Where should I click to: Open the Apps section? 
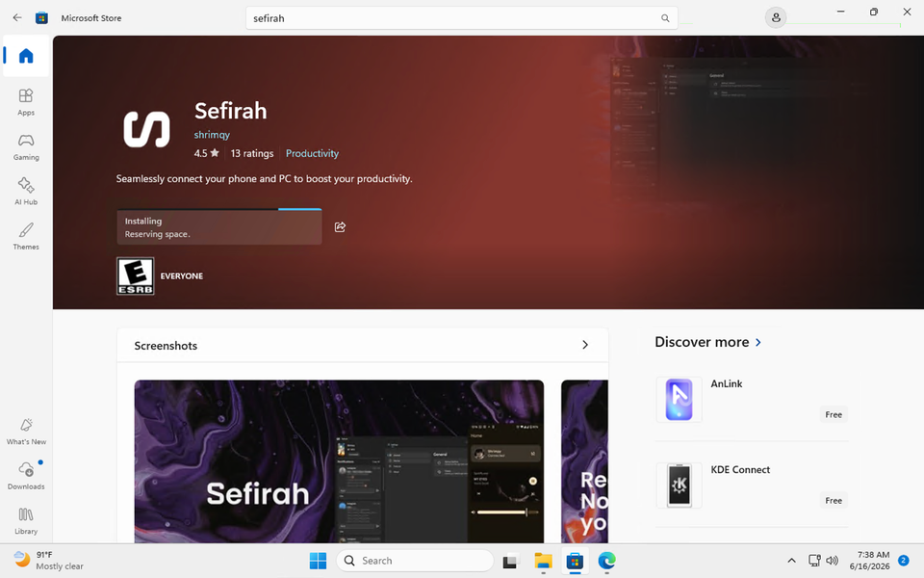click(x=26, y=102)
